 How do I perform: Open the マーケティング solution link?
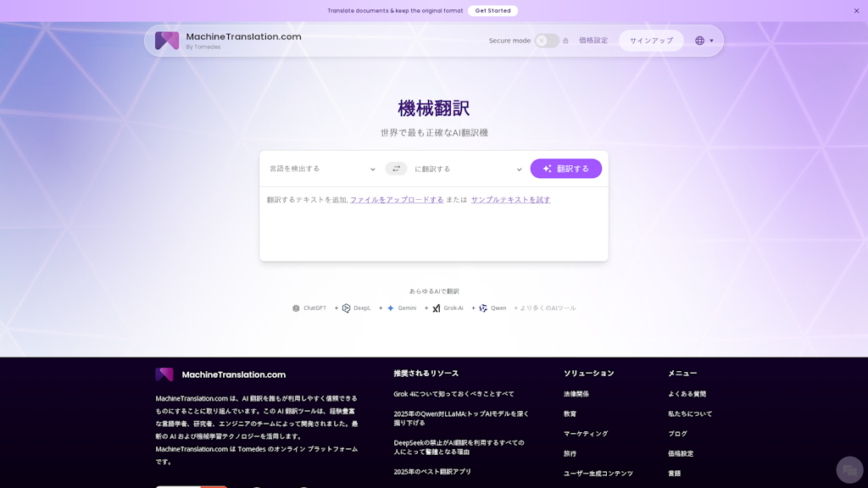tap(585, 434)
